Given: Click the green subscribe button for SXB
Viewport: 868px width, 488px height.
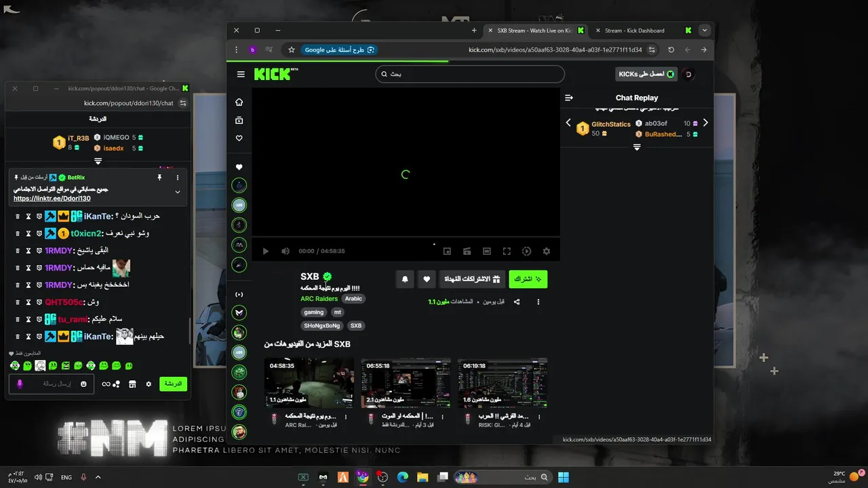Looking at the screenshot, I should [x=528, y=279].
